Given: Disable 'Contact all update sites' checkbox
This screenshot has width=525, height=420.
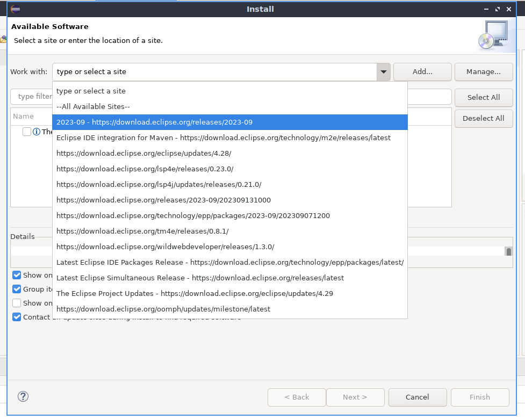Looking at the screenshot, I should (17, 317).
